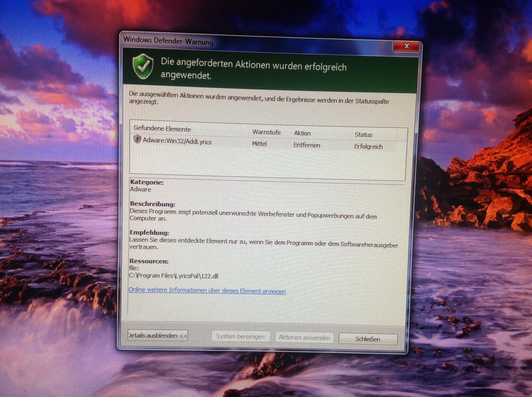Click the green shield checkmark icon
The height and width of the screenshot is (397, 532).
(x=143, y=66)
